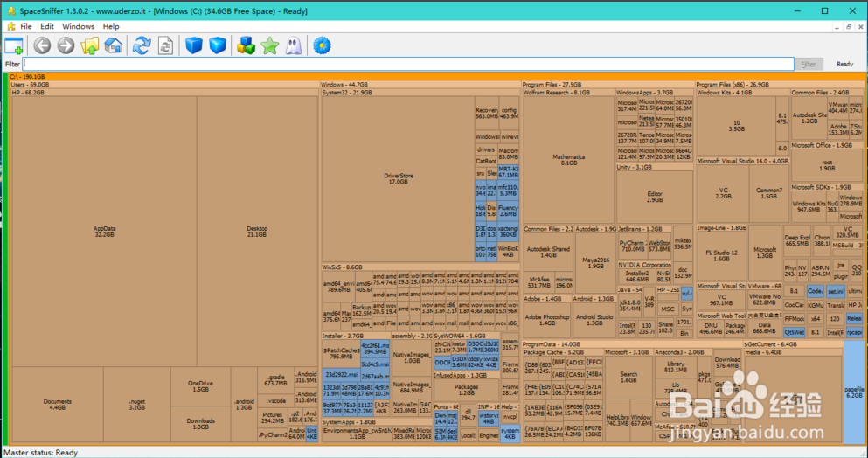This screenshot has width=868, height=458.
Task: Toggle the colored blocks file classes icon
Action: [246, 46]
